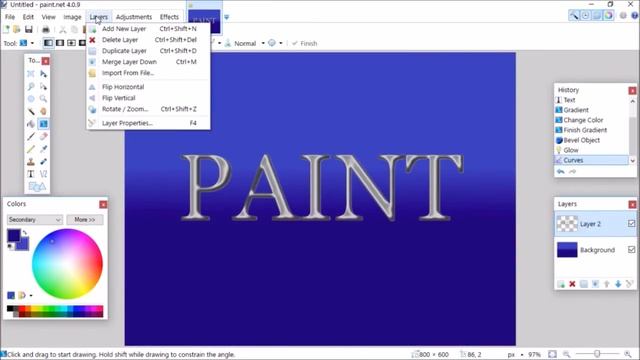This screenshot has height=360, width=640.
Task: Click the Finish button in toolbar
Action: tap(304, 43)
